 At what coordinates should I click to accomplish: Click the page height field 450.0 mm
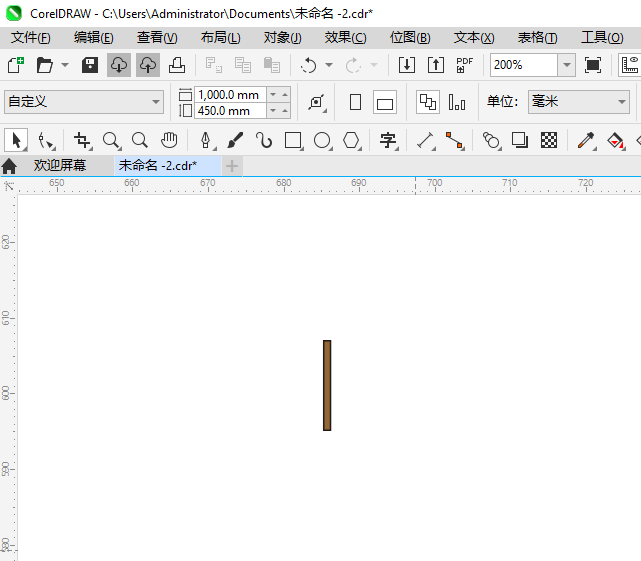pos(230,111)
